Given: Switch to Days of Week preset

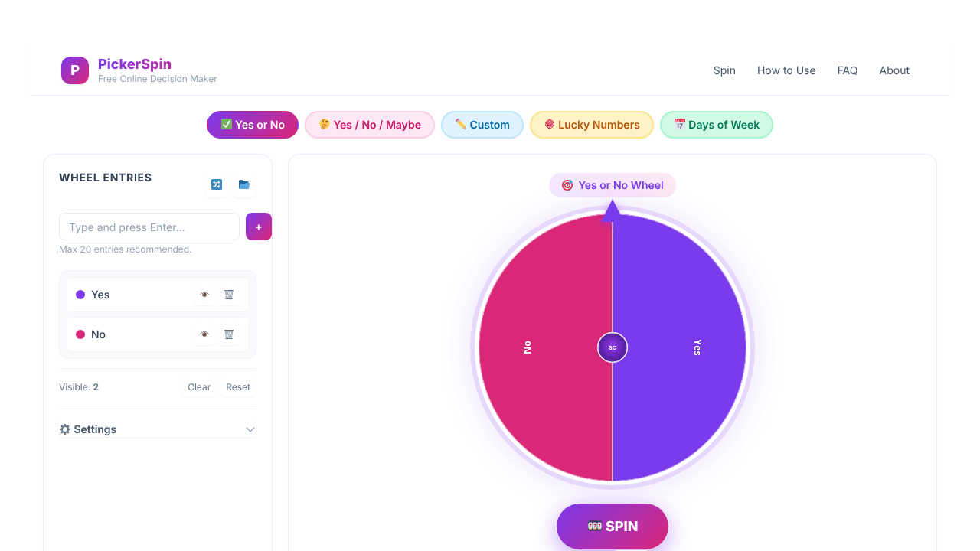Looking at the screenshot, I should click(x=717, y=125).
